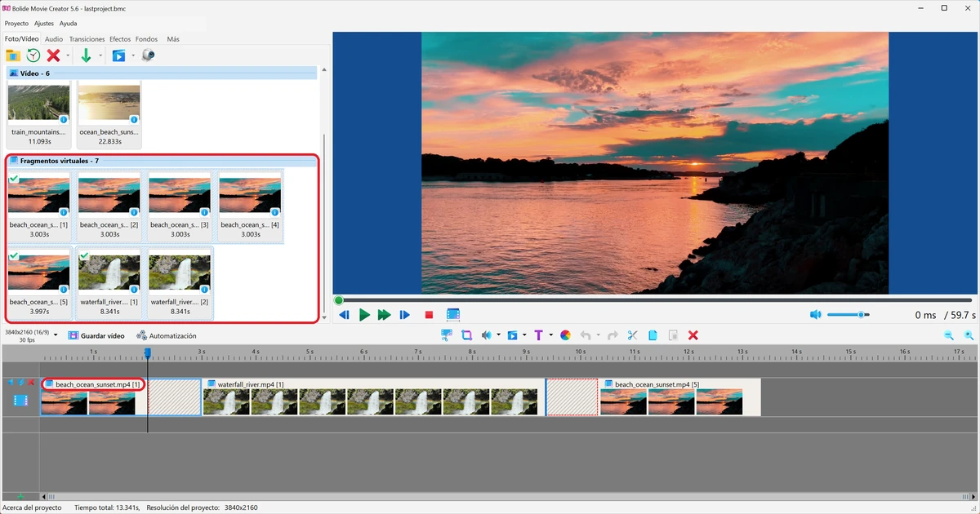Click the first icon in the timeline editing toolbar
Viewport: 980px width, 514px height.
(x=447, y=335)
